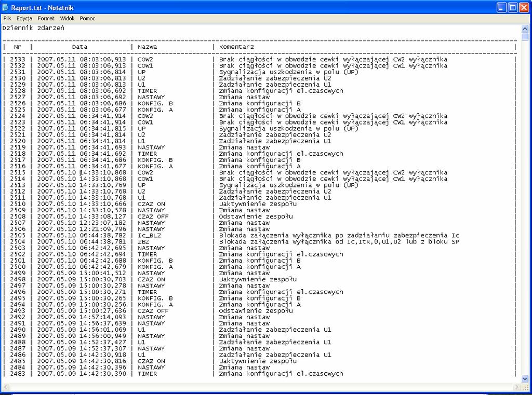This screenshot has height=395, width=532.
Task: Click timestamp 2007.05.10 12:23:07,182
Action: click(x=82, y=223)
